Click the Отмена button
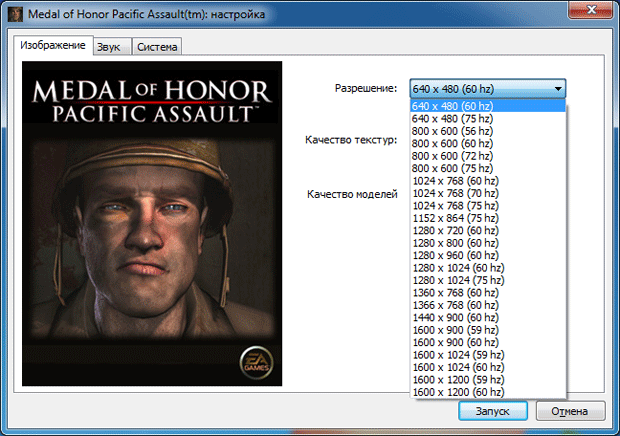Viewport: 620px width, 436px height. coord(570,411)
